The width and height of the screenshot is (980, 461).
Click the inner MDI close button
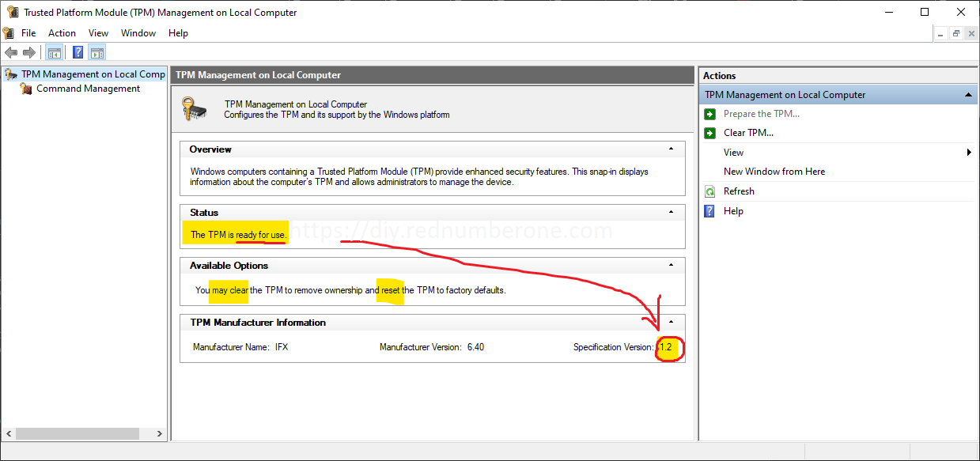pos(971,33)
